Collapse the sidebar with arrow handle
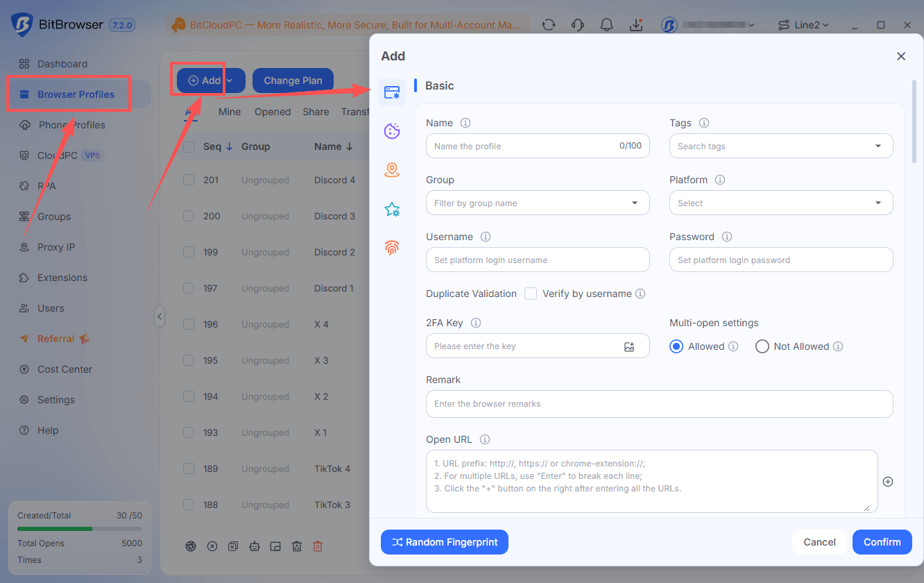The height and width of the screenshot is (583, 924). click(x=160, y=316)
